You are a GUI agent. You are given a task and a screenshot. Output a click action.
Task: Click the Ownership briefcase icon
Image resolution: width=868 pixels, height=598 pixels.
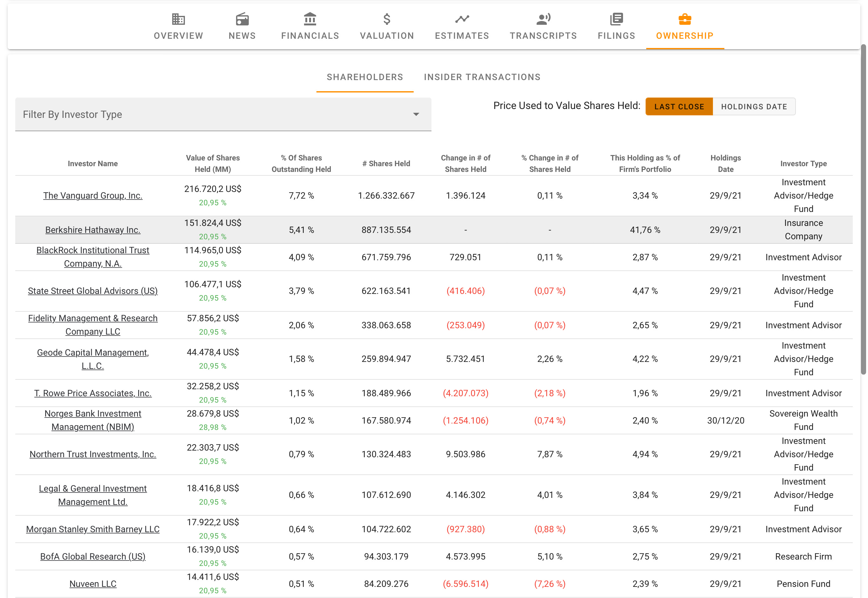(x=684, y=19)
